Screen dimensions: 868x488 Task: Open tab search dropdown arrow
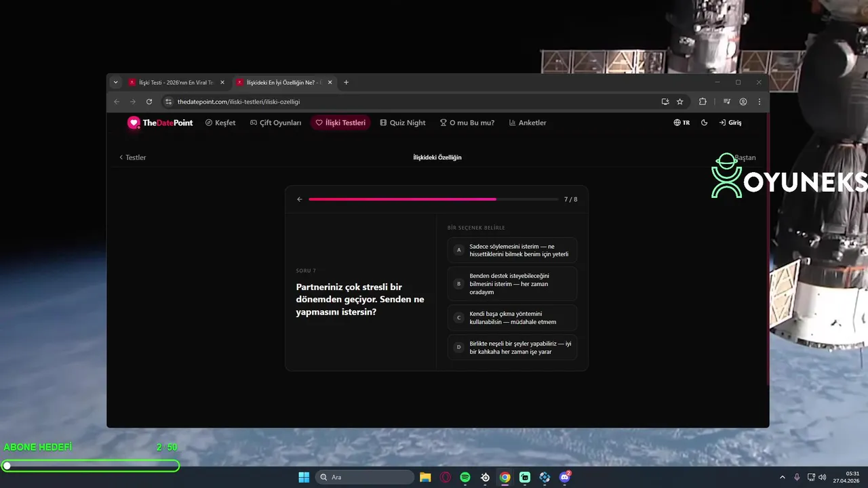pyautogui.click(x=115, y=83)
